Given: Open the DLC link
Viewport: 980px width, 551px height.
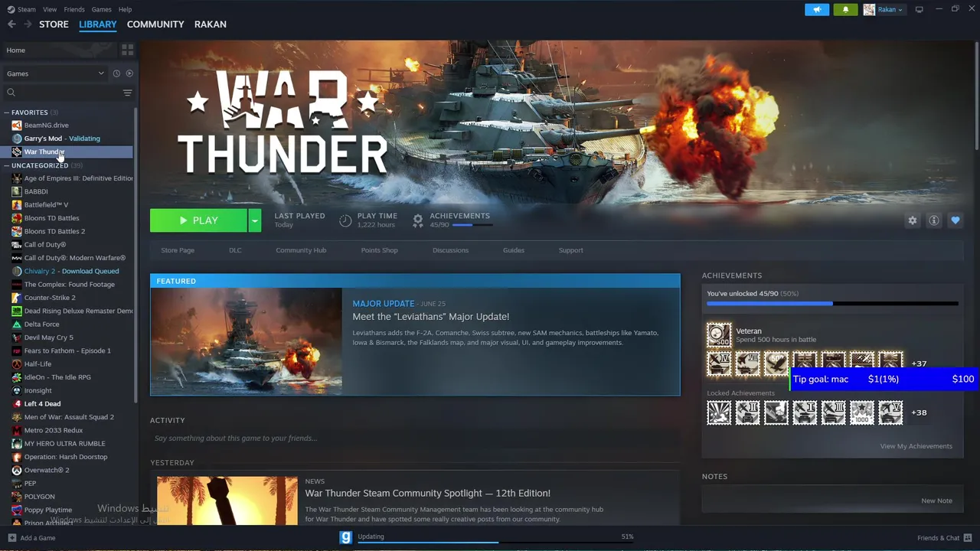Looking at the screenshot, I should (x=235, y=250).
